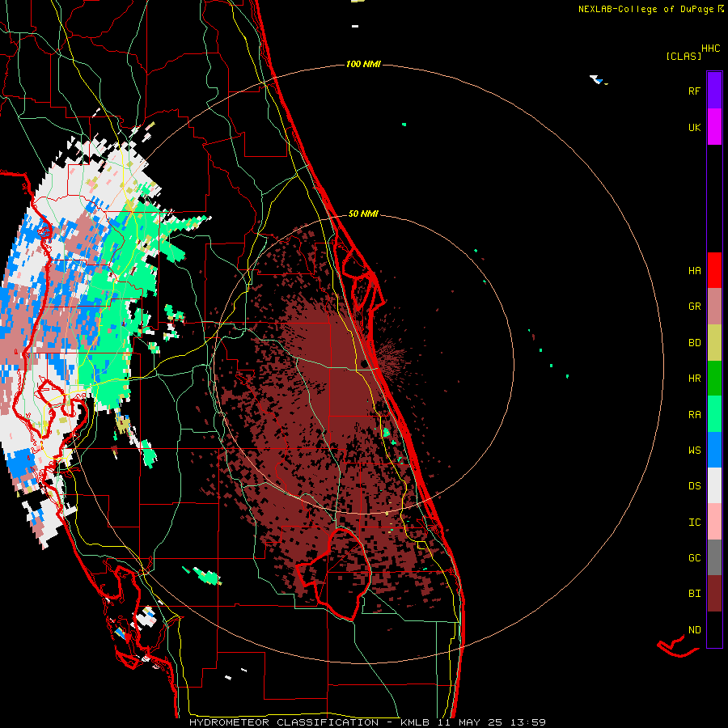The image size is (728, 728).
Task: Click the IC legend label
Action: click(x=694, y=523)
